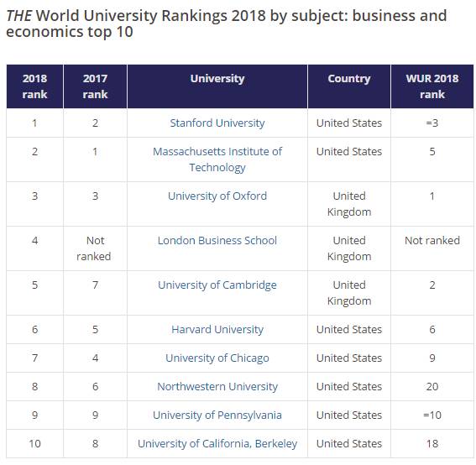Select the University of Chicago link
The height and width of the screenshot is (465, 476).
tap(217, 358)
